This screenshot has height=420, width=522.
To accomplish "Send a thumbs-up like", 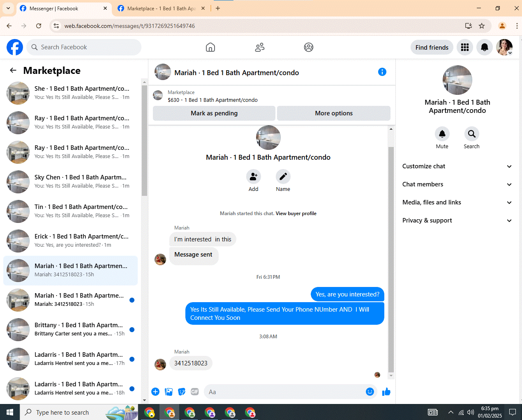I will [x=386, y=392].
